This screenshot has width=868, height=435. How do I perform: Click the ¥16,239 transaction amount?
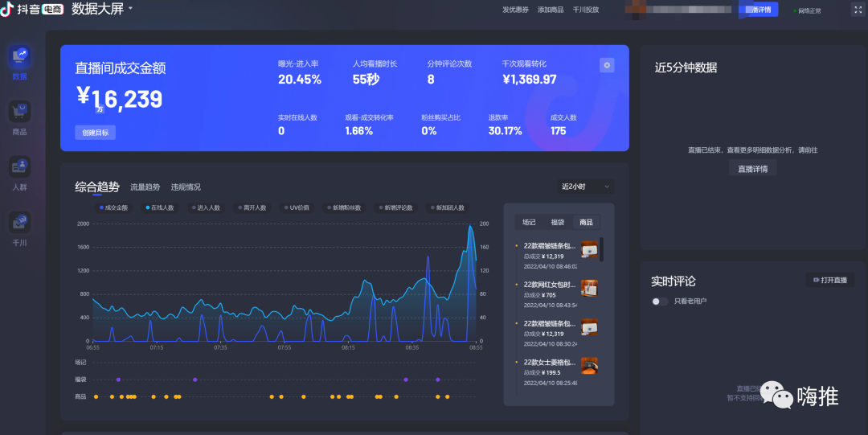pos(119,99)
